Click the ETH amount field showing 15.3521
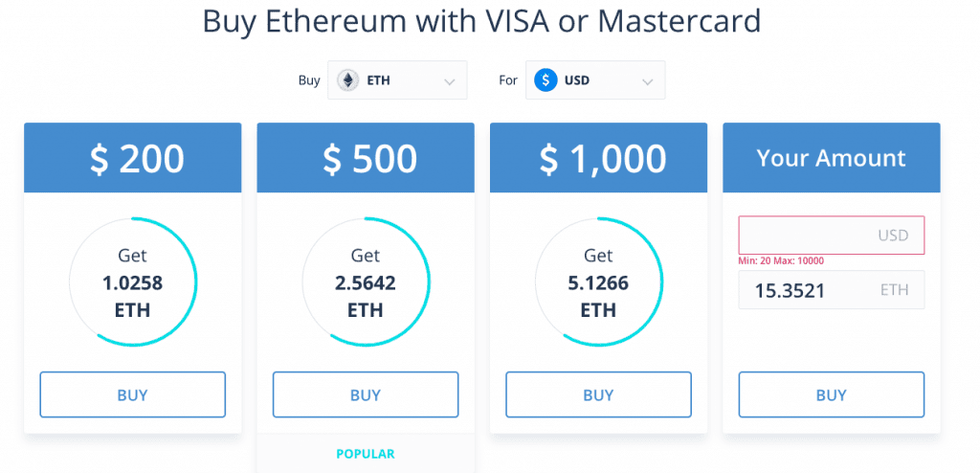 (831, 289)
